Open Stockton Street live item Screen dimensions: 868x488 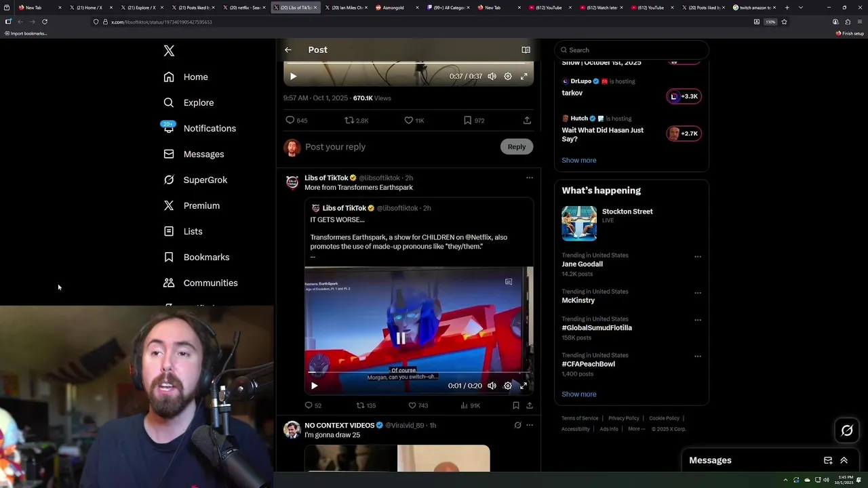coord(631,224)
